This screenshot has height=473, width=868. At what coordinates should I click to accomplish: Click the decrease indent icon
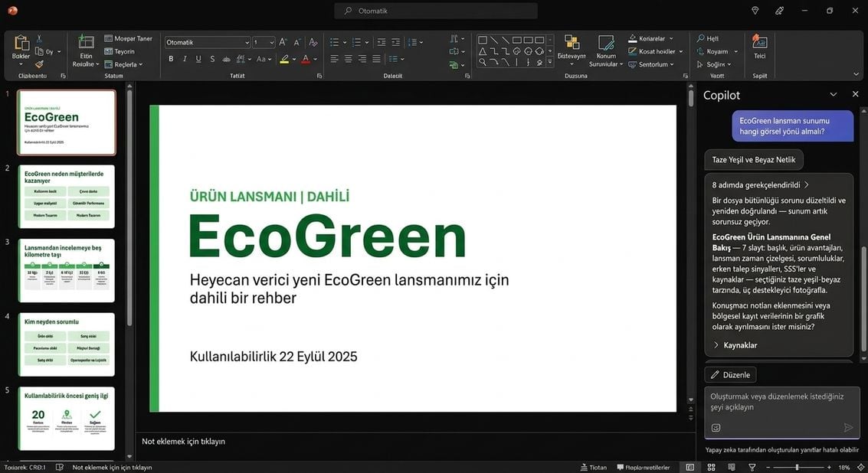point(382,42)
